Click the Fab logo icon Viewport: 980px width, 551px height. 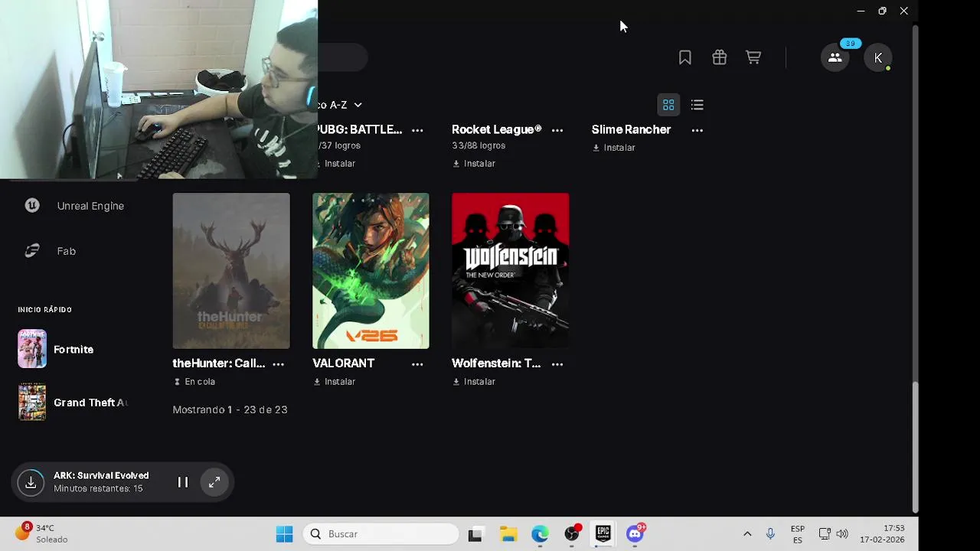(31, 250)
